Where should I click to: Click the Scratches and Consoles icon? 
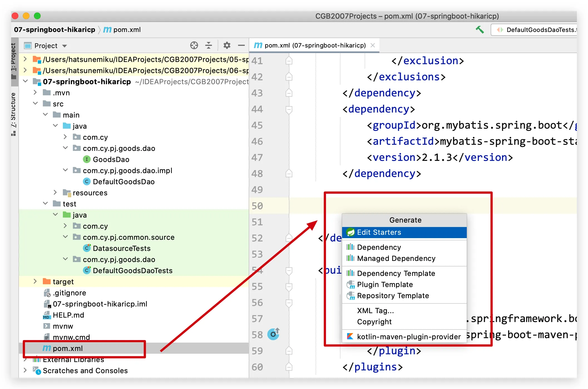tap(37, 370)
